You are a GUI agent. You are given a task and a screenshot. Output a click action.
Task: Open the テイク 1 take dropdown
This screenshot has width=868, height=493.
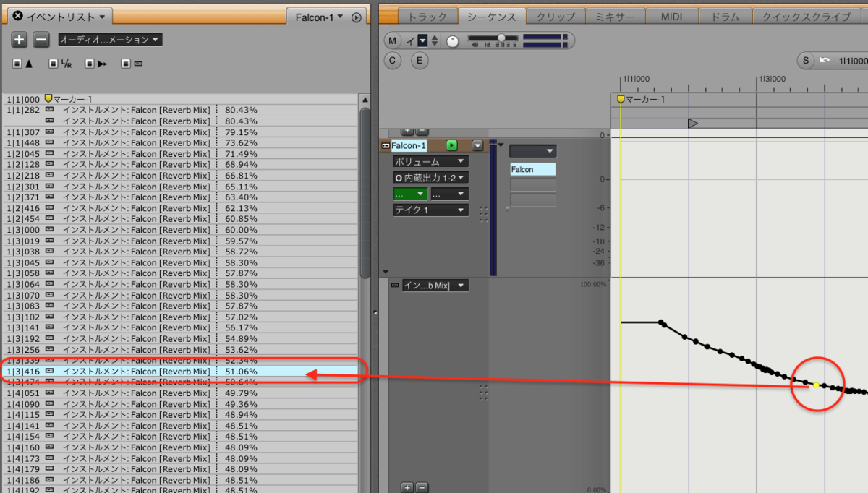[430, 210]
